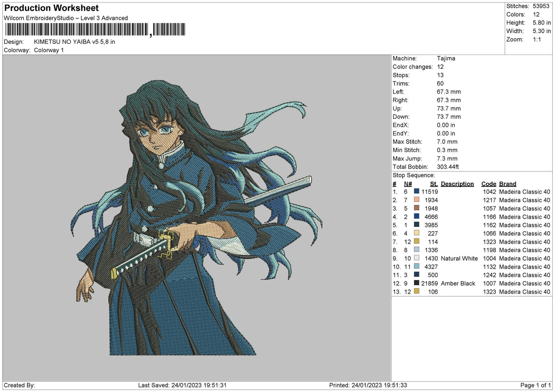This screenshot has height=392, width=555.
Task: Click the design name KIMETSU NO YAIBA
Action: 74,42
